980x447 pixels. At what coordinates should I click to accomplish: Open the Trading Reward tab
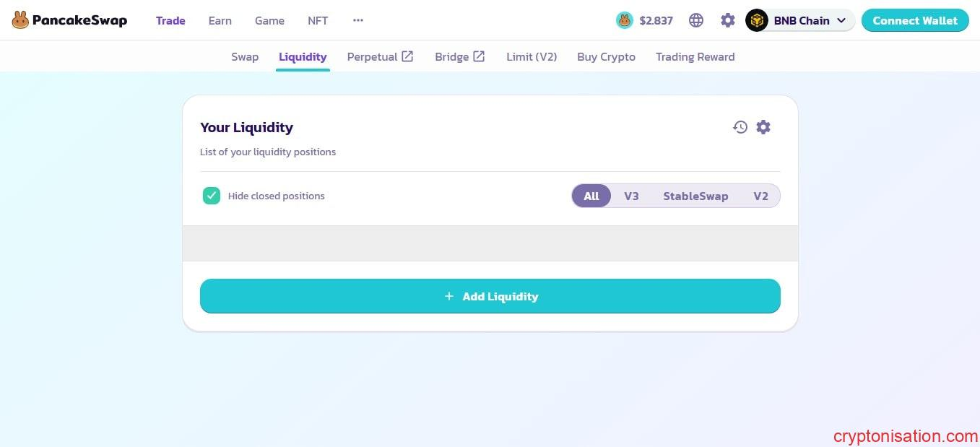pyautogui.click(x=695, y=56)
